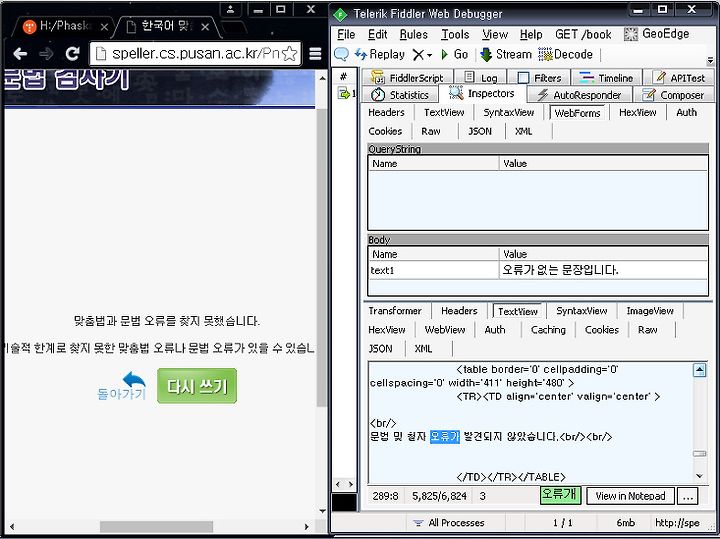
Task: Select response Transformer tab
Action: point(395,311)
